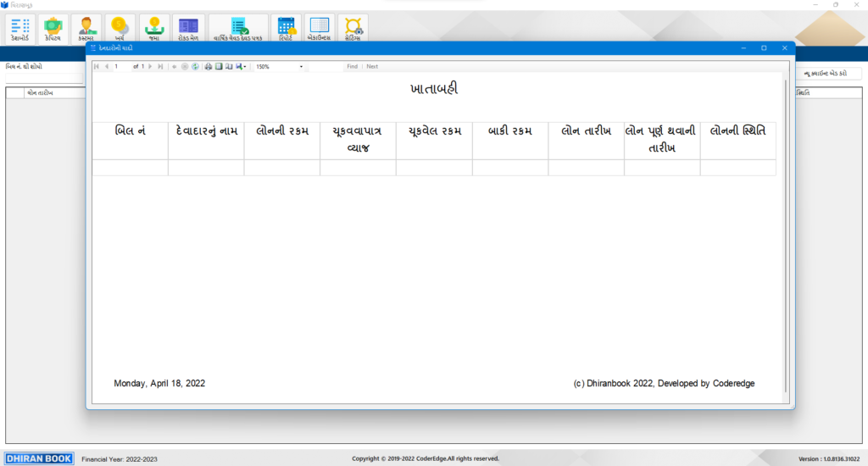Click the current page number field

pos(121,66)
